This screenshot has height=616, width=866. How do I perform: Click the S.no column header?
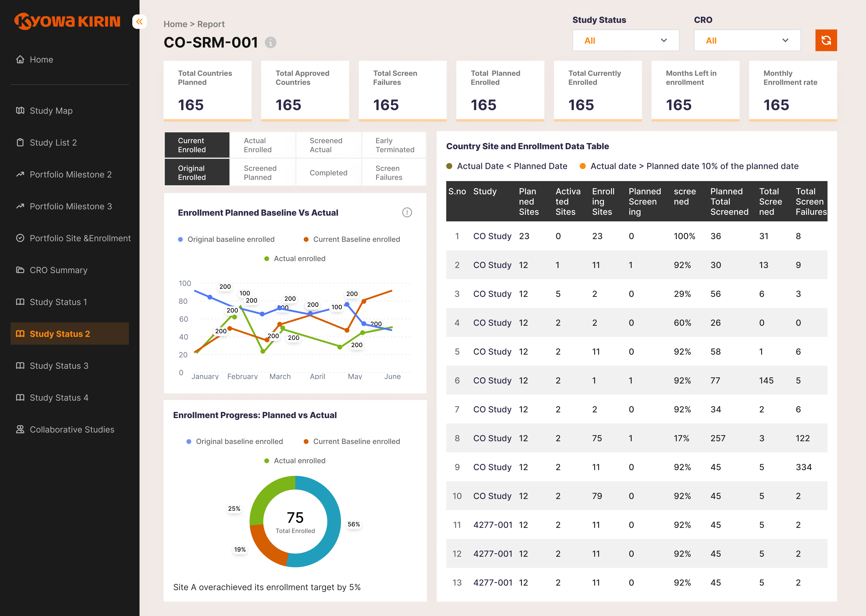(457, 192)
